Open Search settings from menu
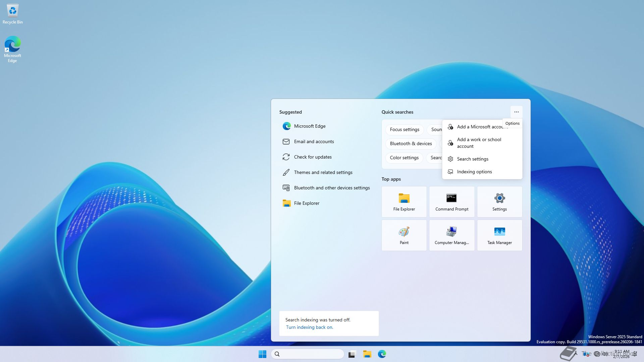Viewport: 644px width, 362px height. click(x=472, y=159)
